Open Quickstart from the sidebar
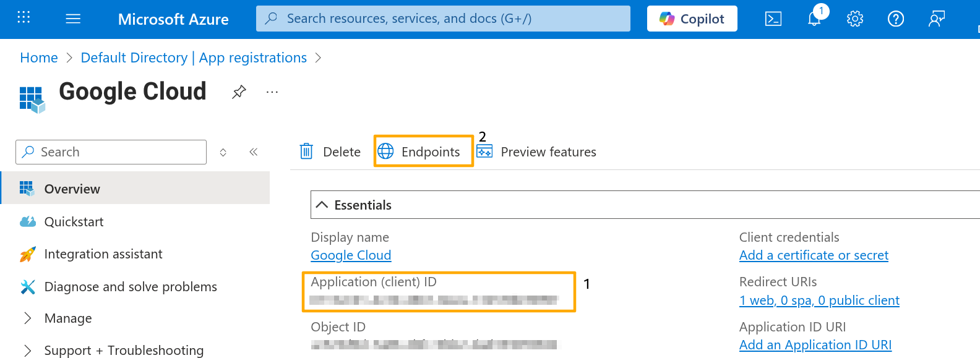 coord(74,221)
